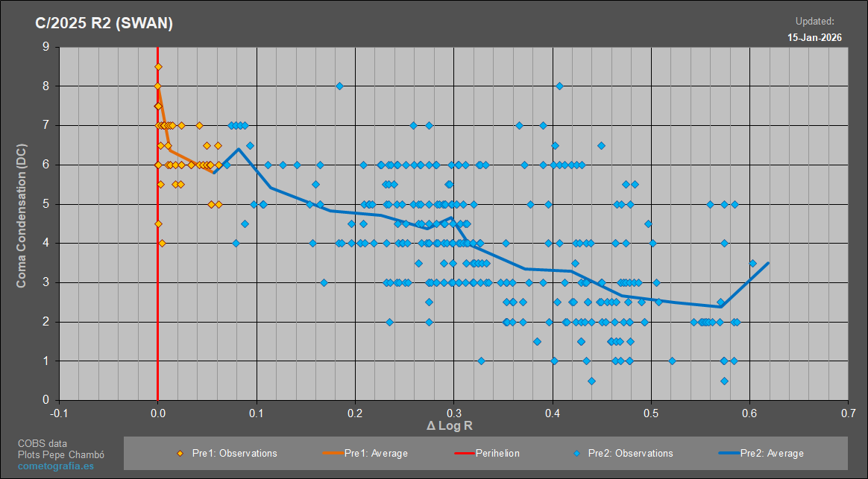This screenshot has width=868, height=479.
Task: Click the Pre1 Average orange line swatch
Action: 332,454
